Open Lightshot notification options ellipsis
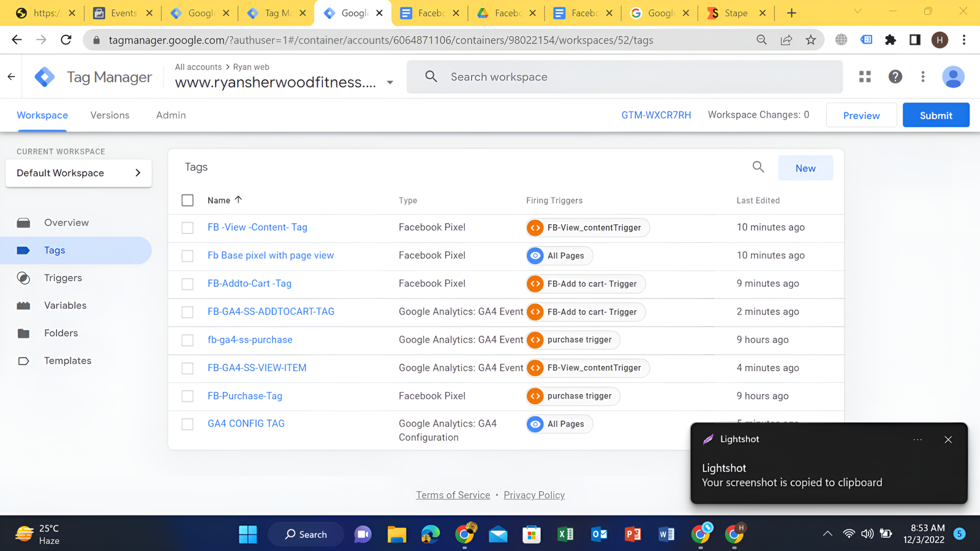This screenshot has height=551, width=980. [918, 439]
